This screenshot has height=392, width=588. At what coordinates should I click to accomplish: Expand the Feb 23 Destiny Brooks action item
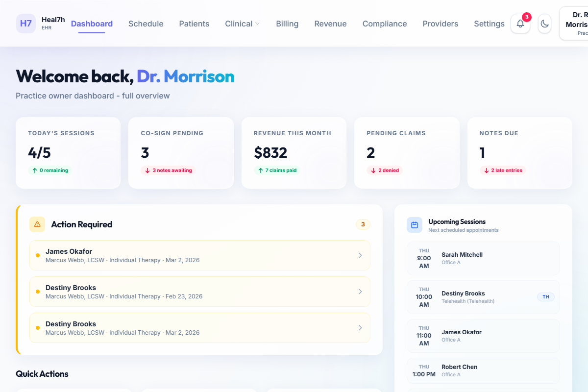tap(200, 292)
